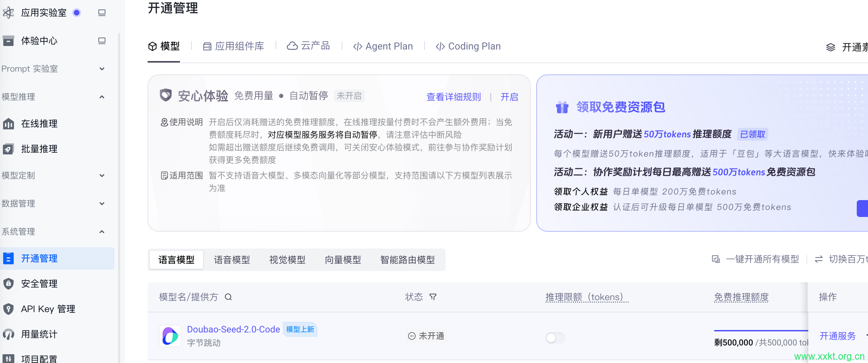The height and width of the screenshot is (363, 868).
Task: Click the blue button in the 领取免费资源包 card
Action: 862,209
